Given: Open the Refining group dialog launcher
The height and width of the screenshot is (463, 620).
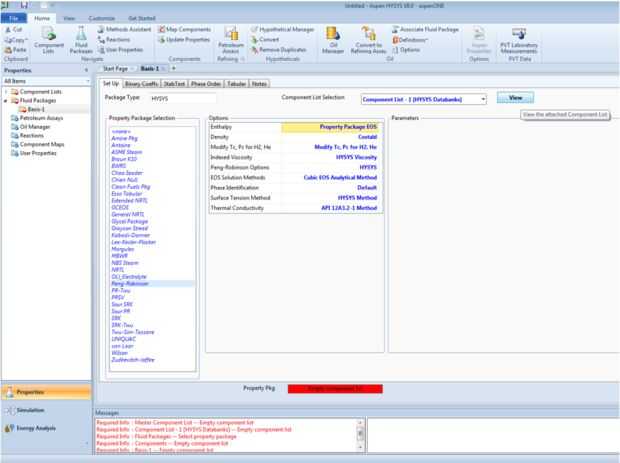Looking at the screenshot, I should pos(242,59).
